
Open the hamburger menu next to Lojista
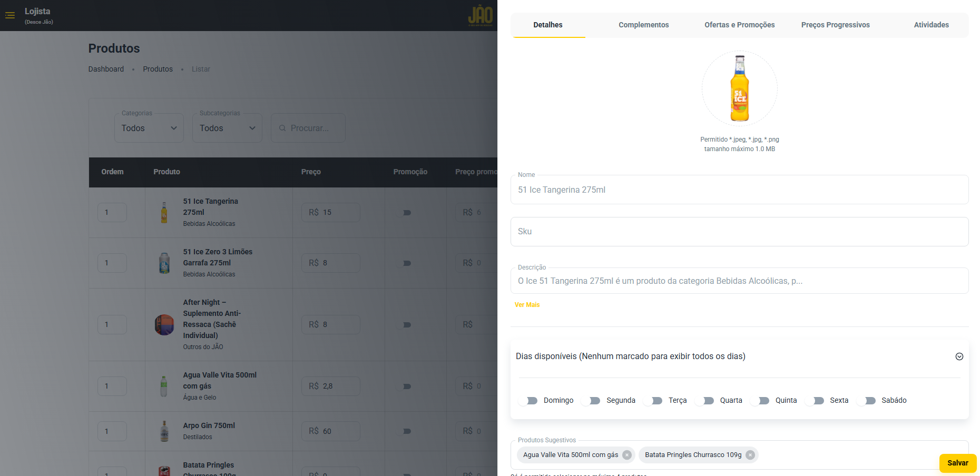coord(10,15)
